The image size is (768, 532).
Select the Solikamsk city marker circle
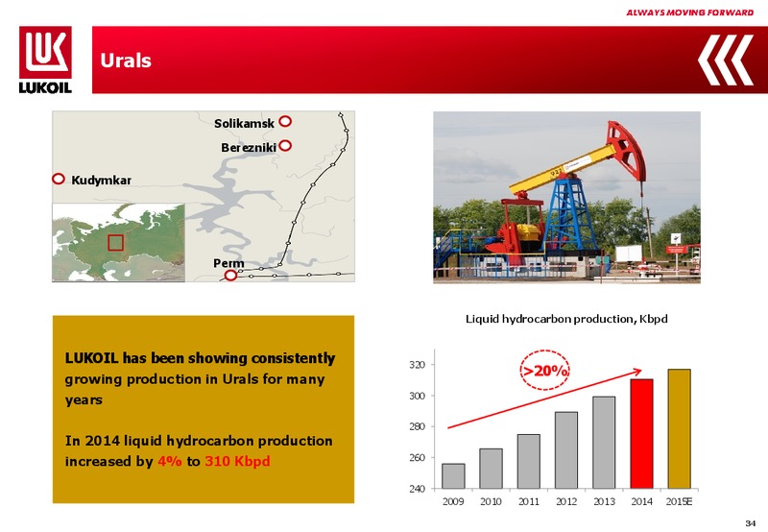tap(285, 121)
